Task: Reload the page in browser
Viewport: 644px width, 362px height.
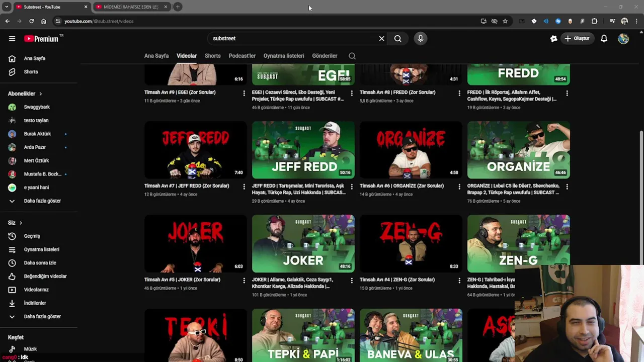Action: point(31,21)
